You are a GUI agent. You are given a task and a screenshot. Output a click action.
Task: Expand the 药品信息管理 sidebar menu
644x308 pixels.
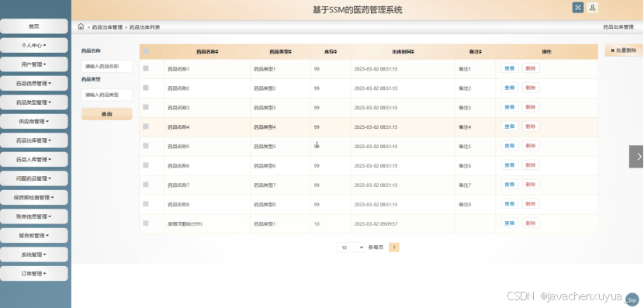[x=33, y=83]
